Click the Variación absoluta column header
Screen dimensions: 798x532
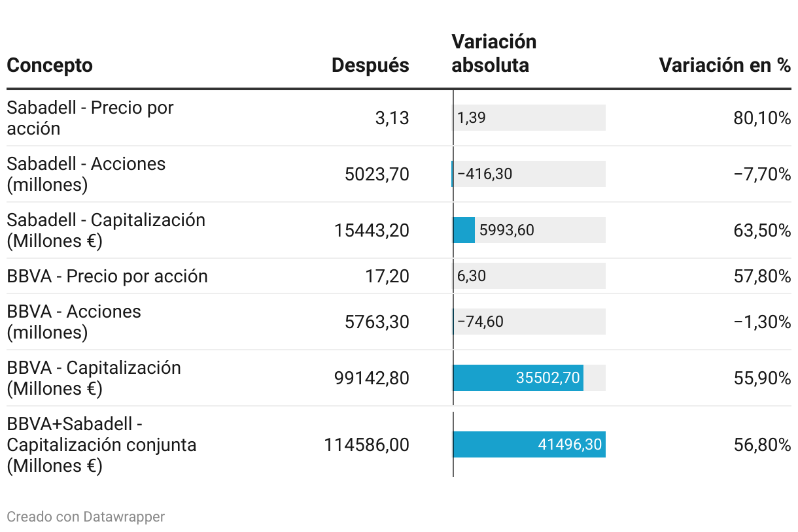494,54
